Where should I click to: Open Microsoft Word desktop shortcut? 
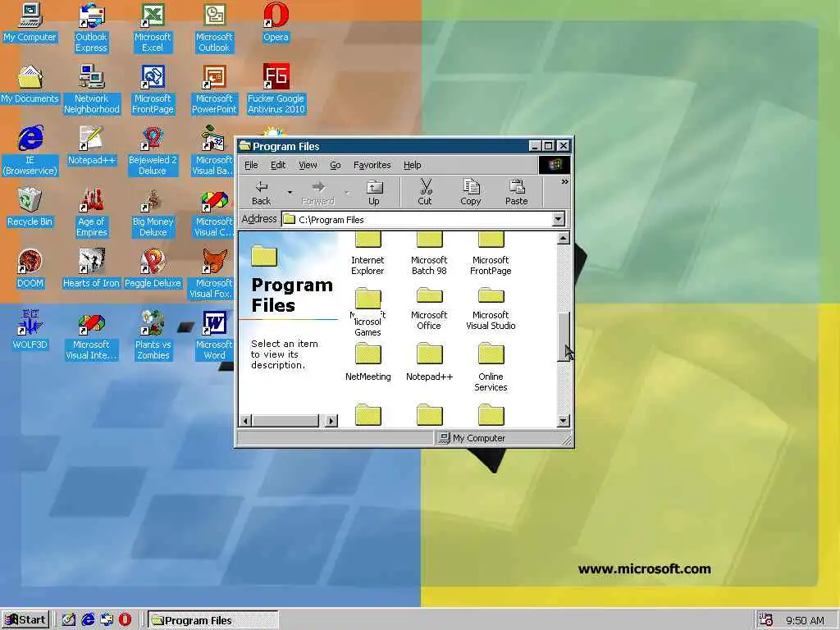coord(214,336)
